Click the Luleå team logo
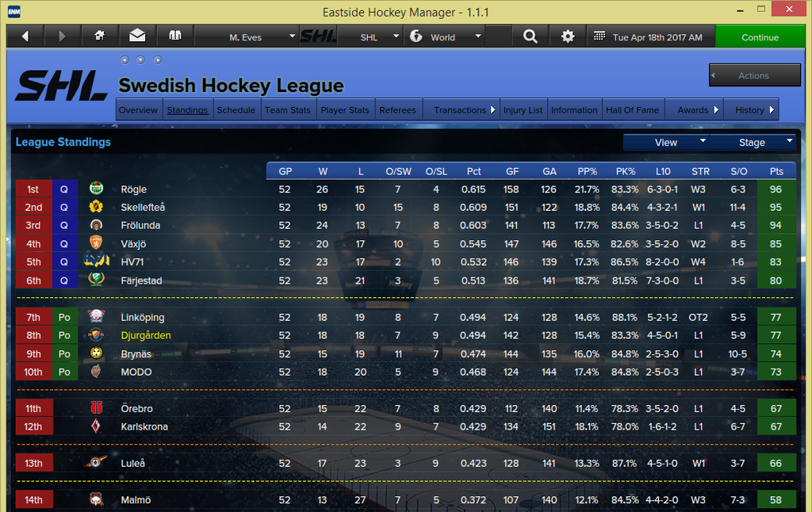The height and width of the screenshot is (512, 812). click(x=96, y=462)
